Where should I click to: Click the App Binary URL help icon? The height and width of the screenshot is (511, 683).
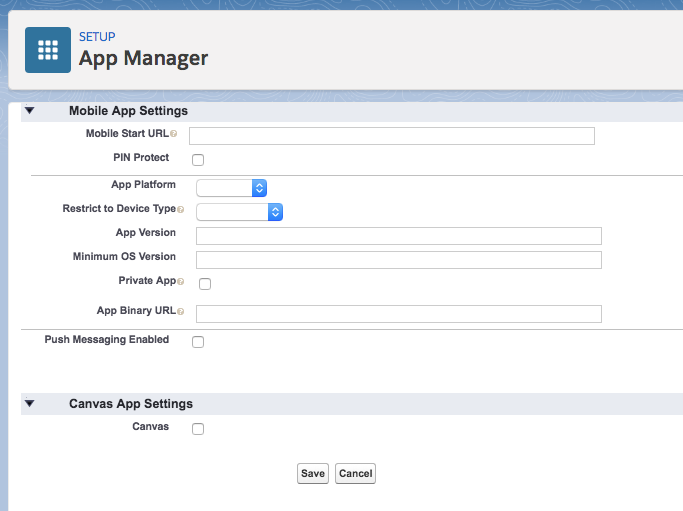point(180,311)
